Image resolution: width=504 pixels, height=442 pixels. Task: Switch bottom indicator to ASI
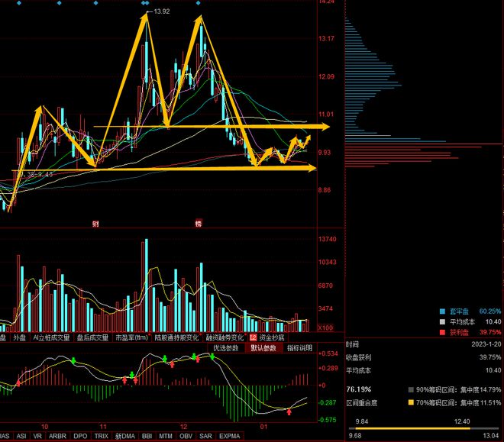[21, 436]
